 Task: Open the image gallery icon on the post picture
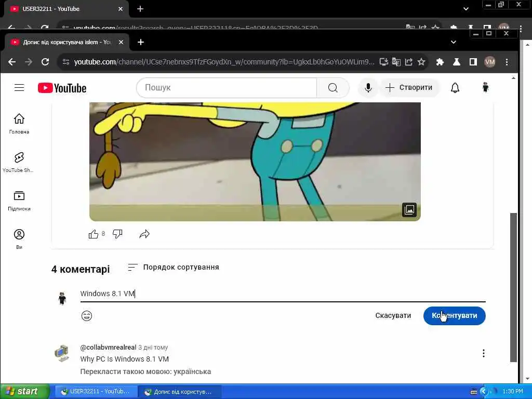409,210
